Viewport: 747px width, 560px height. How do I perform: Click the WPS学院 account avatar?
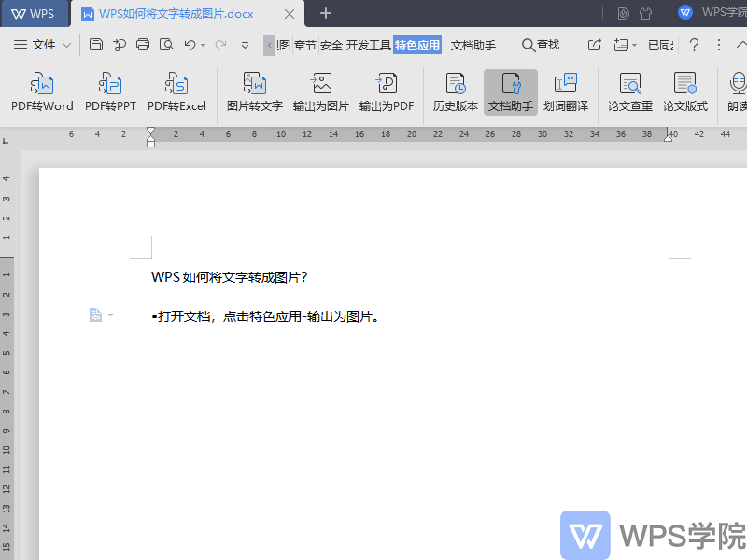click(685, 13)
